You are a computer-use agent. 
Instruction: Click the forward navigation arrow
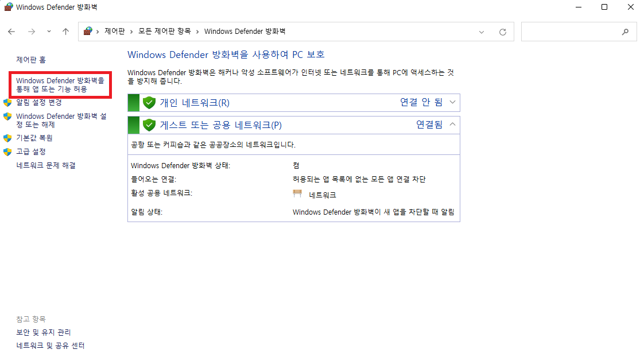[x=32, y=32]
